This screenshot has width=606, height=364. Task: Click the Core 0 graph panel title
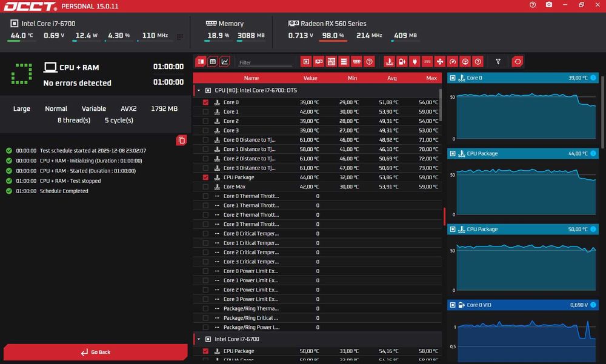[474, 78]
